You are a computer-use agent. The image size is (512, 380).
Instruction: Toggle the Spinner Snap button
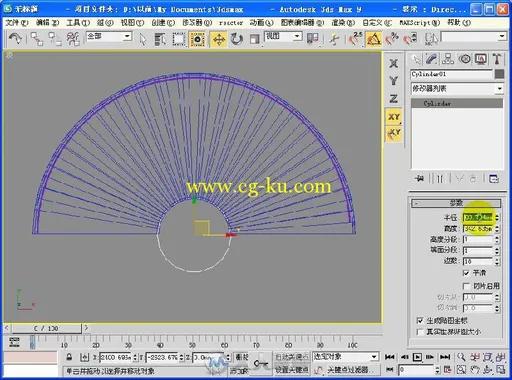411,39
